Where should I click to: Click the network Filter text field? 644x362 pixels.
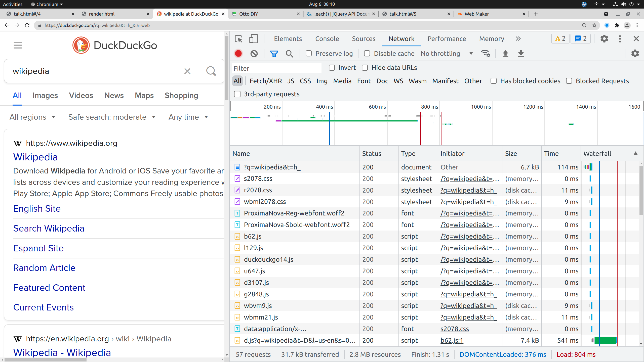(x=276, y=68)
